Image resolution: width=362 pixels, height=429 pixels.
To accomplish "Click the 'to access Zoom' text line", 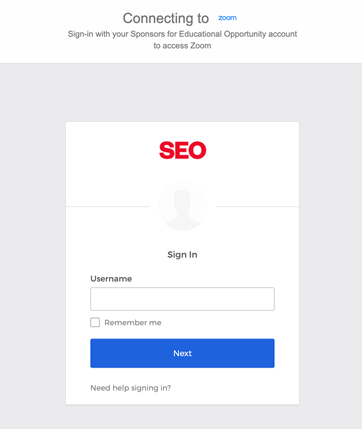I will [182, 46].
